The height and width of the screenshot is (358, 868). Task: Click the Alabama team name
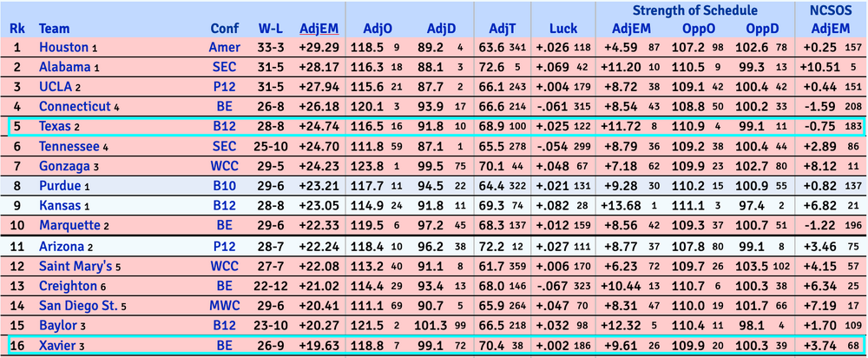pos(65,67)
